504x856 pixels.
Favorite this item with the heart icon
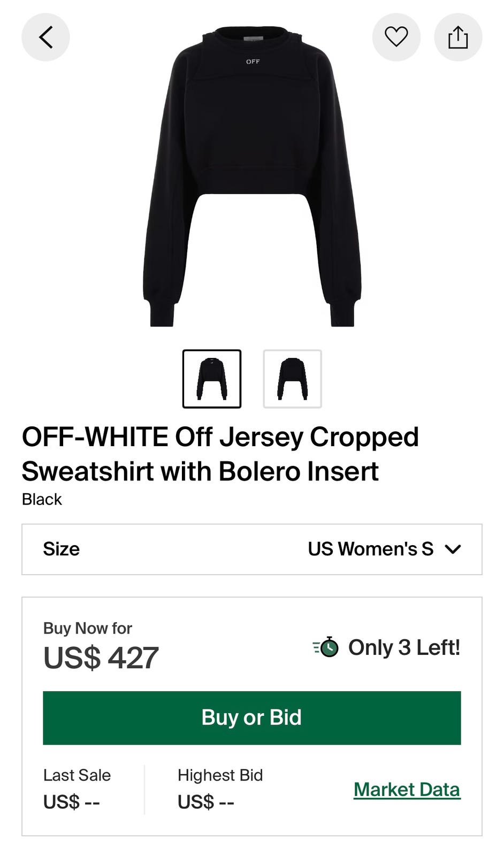(396, 37)
